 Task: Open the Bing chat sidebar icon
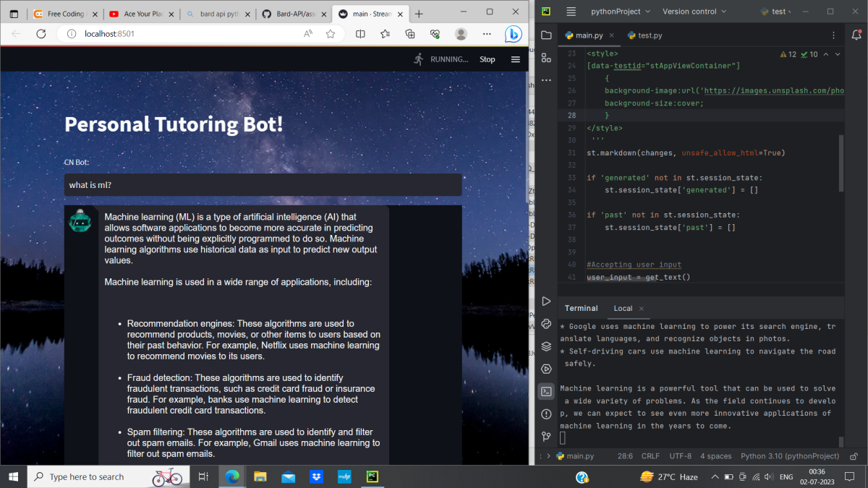tap(513, 34)
